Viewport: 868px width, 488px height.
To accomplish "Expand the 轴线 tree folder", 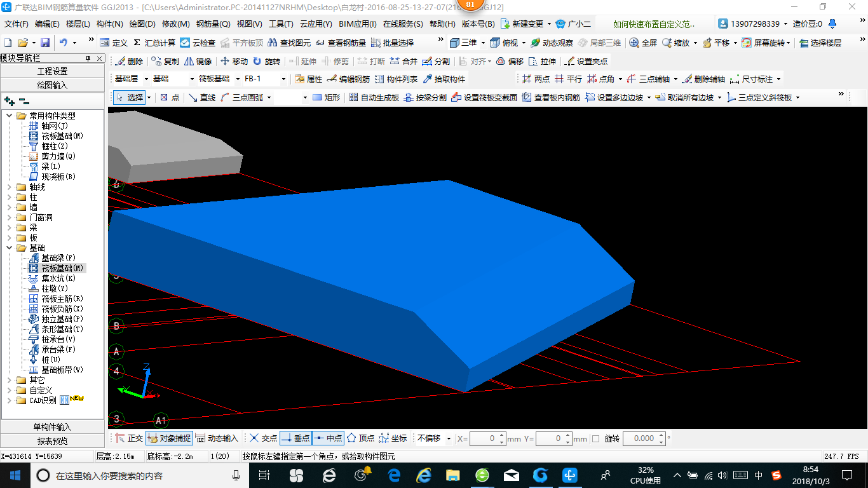I will pos(10,187).
